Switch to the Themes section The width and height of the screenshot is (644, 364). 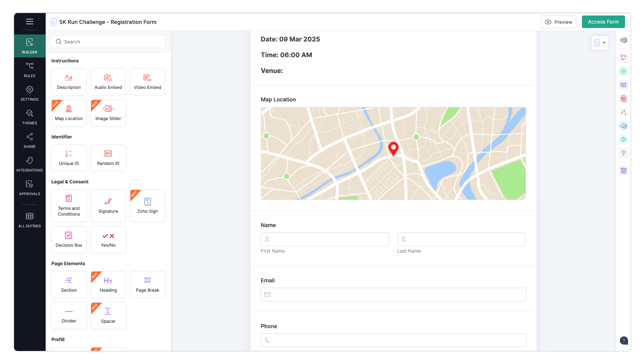29,117
